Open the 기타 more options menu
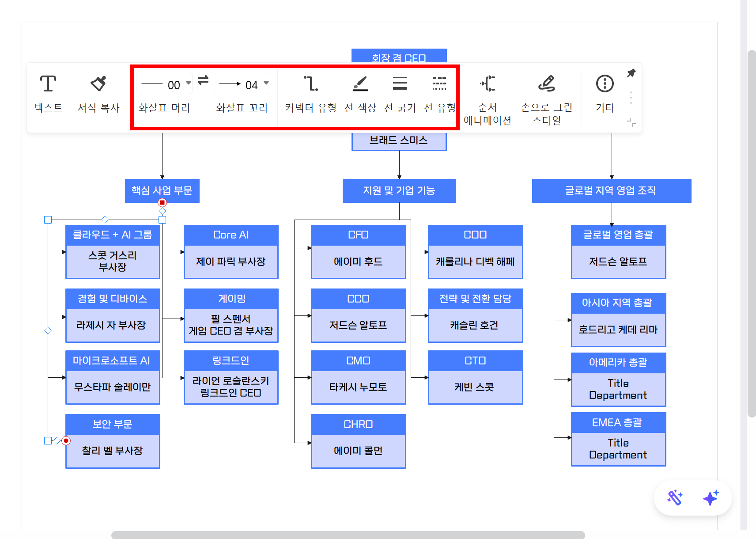This screenshot has width=756, height=539. click(605, 94)
